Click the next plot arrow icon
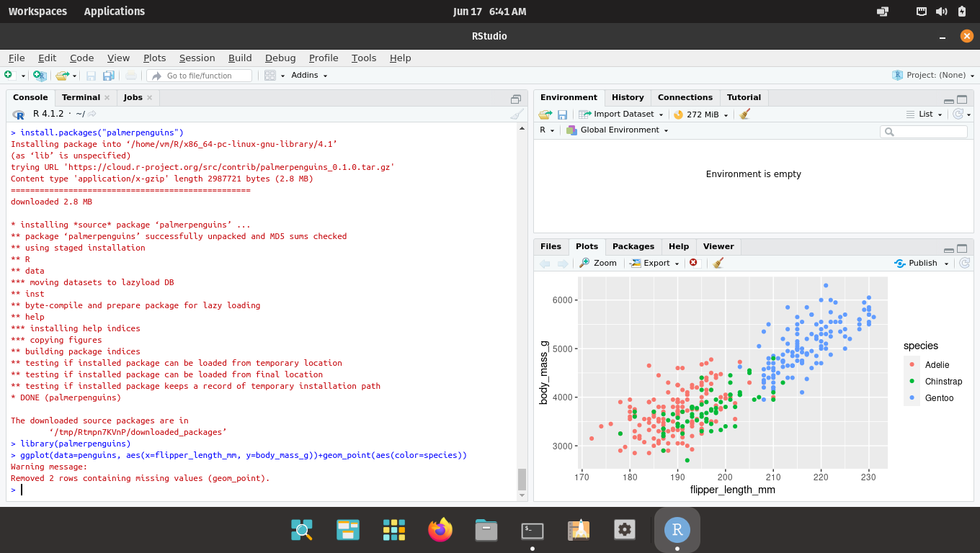This screenshot has width=980, height=553. (x=563, y=263)
